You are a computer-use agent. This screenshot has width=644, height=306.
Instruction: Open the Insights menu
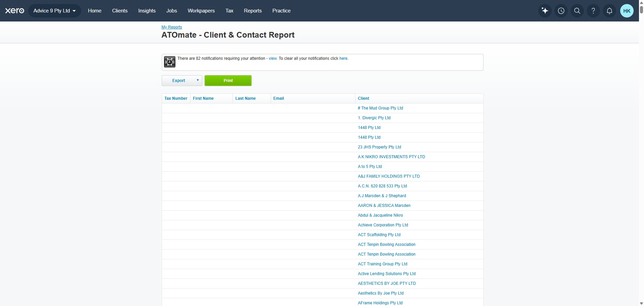point(147,11)
